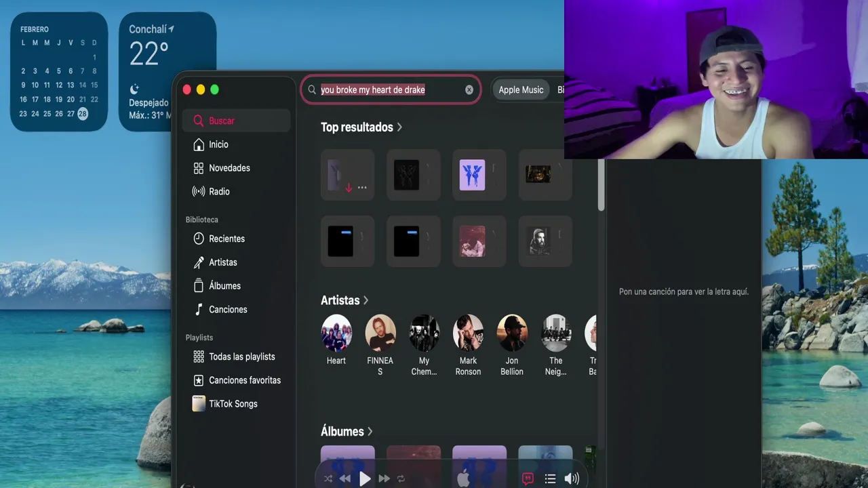Expand Álbumes section
868x488 pixels.
coord(347,431)
